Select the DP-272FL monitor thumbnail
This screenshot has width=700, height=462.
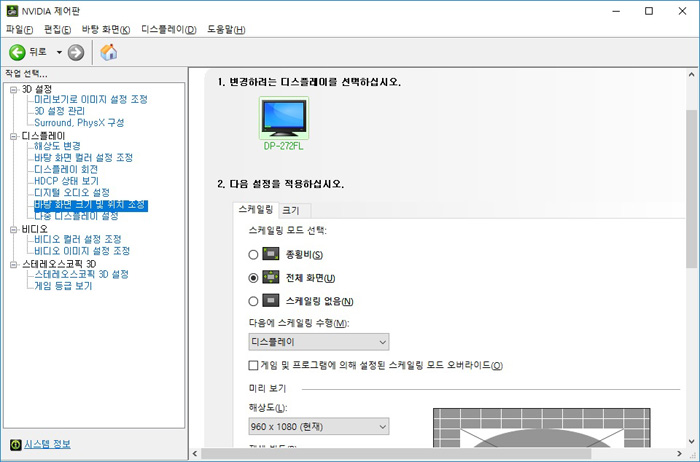coord(284,118)
